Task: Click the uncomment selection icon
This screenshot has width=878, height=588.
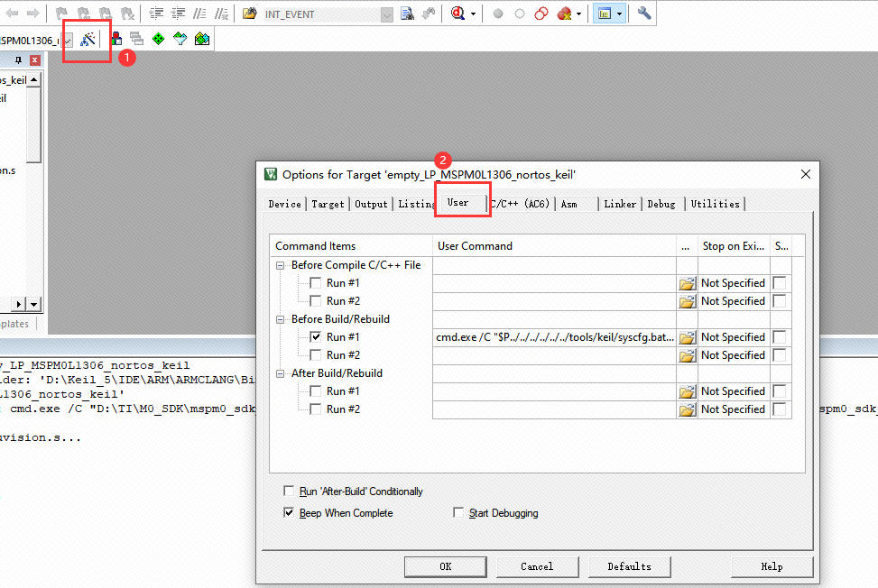Action: 222,14
